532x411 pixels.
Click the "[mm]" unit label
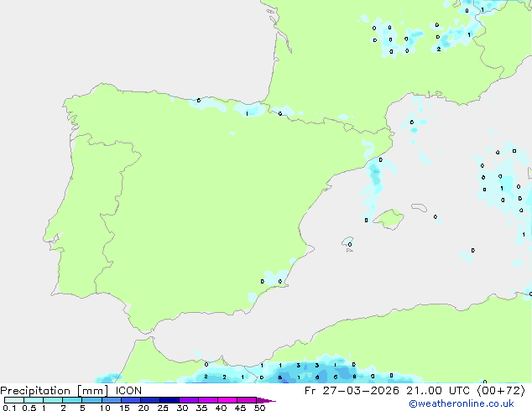92,391
